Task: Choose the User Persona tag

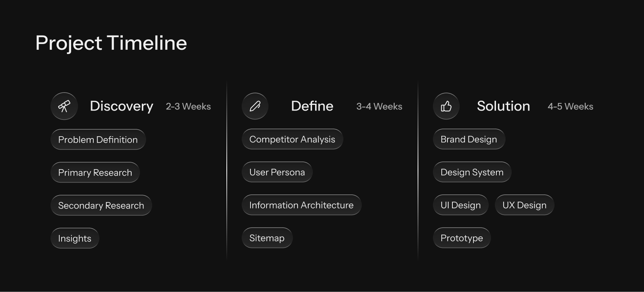Action: [x=277, y=172]
